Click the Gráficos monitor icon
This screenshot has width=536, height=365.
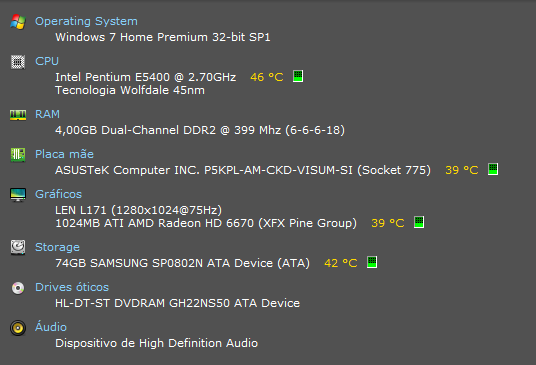click(x=18, y=195)
